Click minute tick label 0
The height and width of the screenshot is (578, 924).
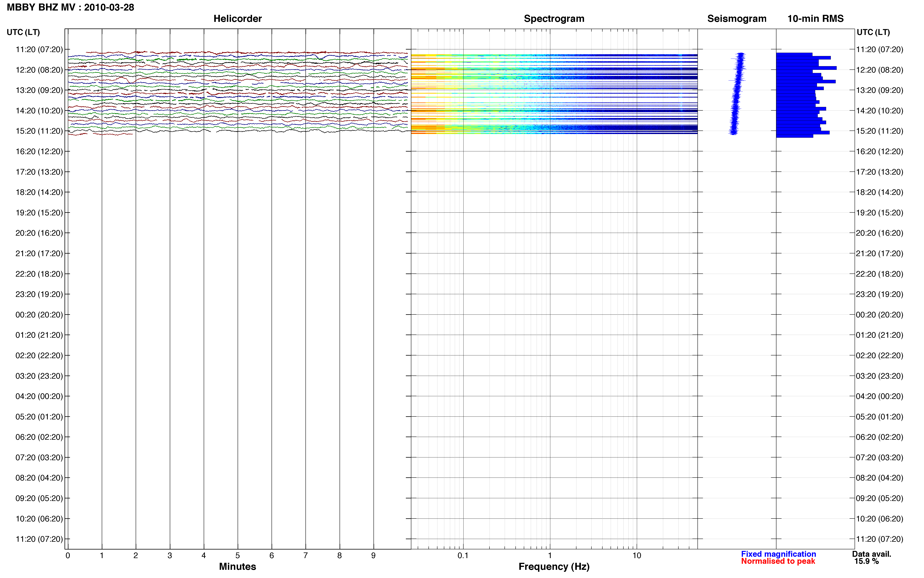[68, 555]
